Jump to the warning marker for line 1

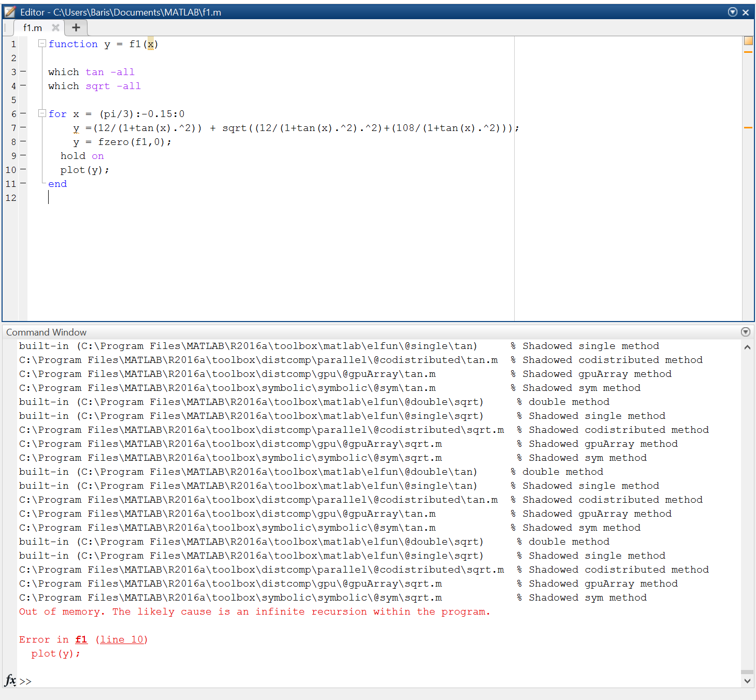(x=748, y=52)
